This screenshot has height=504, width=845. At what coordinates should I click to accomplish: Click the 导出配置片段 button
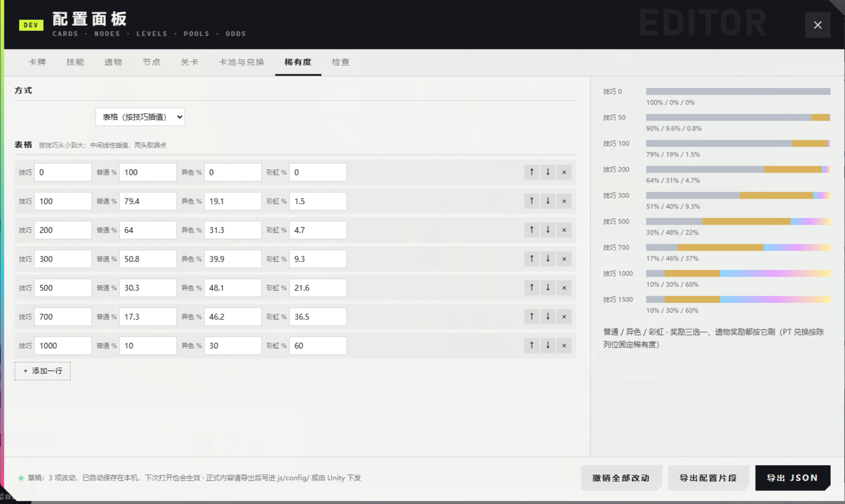click(708, 478)
